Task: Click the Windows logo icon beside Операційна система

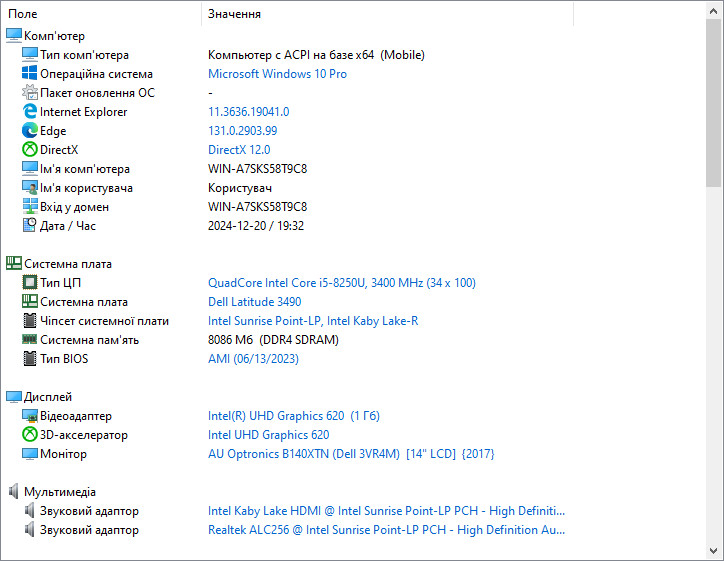Action: [x=30, y=73]
